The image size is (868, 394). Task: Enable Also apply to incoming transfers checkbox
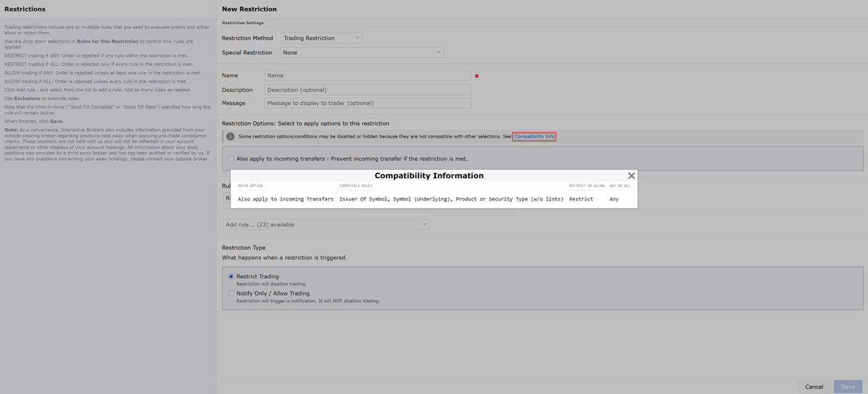(231, 159)
